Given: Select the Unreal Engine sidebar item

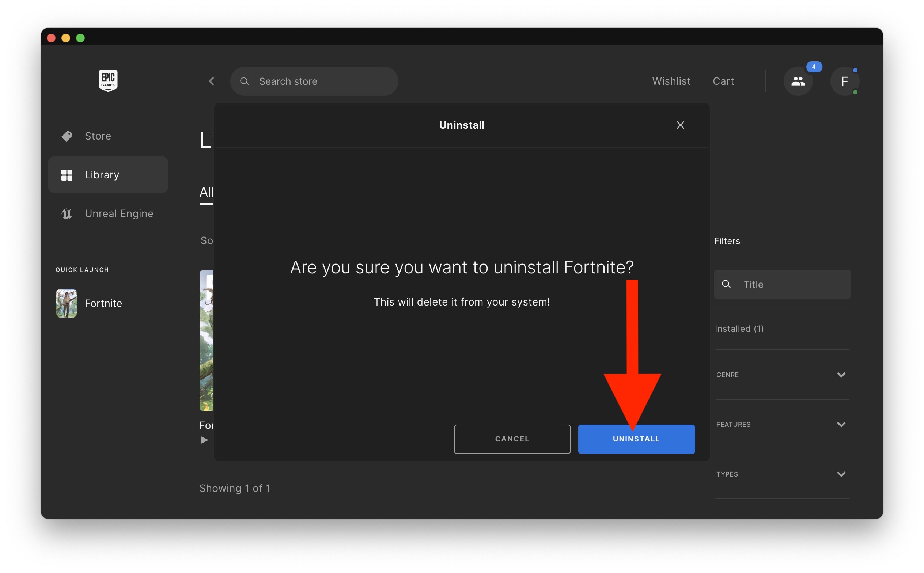Looking at the screenshot, I should tap(119, 213).
